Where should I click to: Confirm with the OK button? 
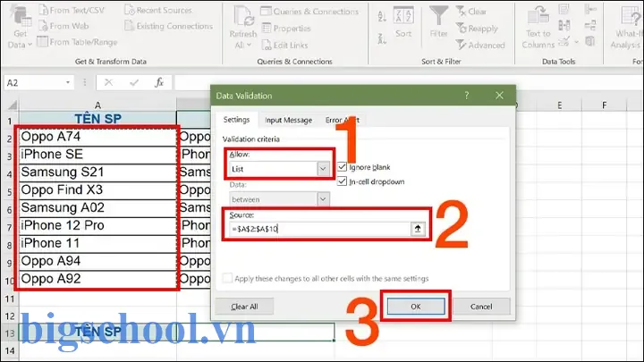click(416, 307)
